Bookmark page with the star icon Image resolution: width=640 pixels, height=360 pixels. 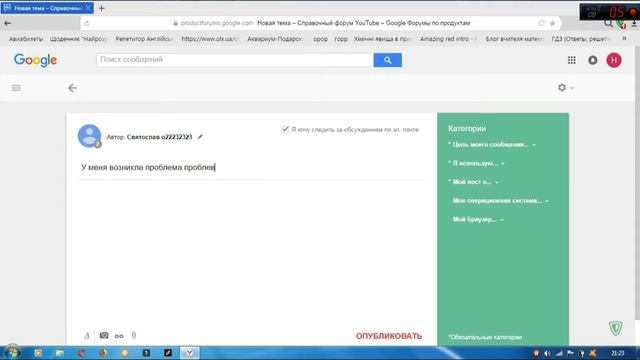[553, 23]
